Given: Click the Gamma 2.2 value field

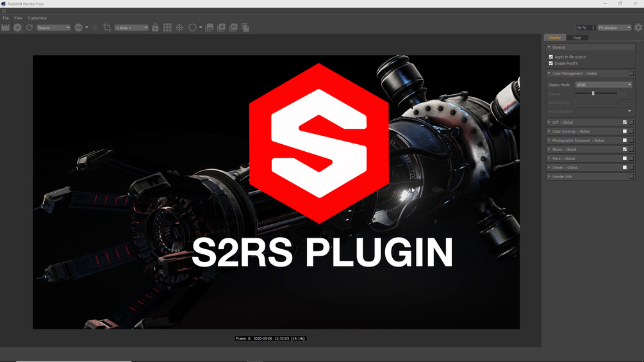Looking at the screenshot, I should [625, 94].
